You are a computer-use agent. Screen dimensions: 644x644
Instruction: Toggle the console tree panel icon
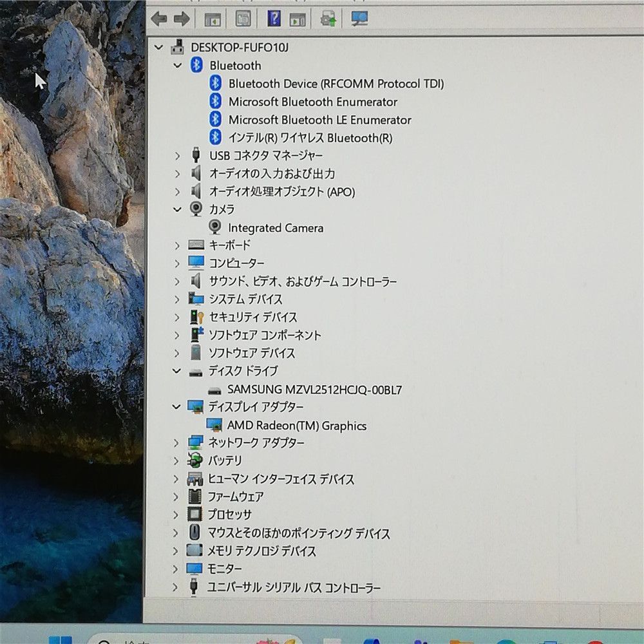(x=213, y=18)
